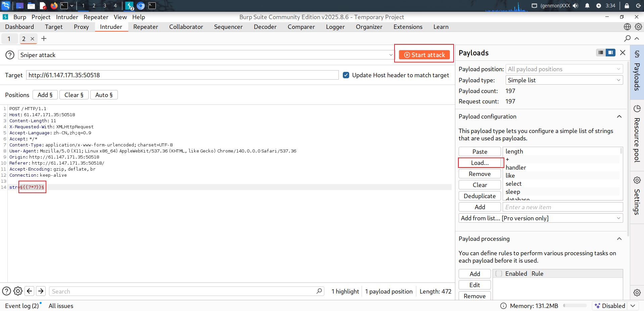Open the Extensions tab
644x311 pixels.
pos(408,27)
